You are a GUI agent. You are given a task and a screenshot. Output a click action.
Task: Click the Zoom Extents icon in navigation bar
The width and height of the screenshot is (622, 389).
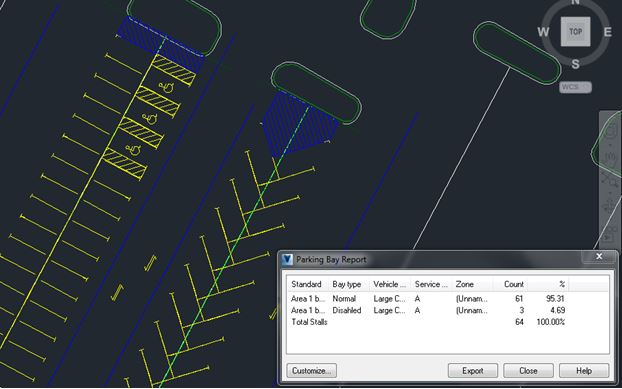point(610,180)
